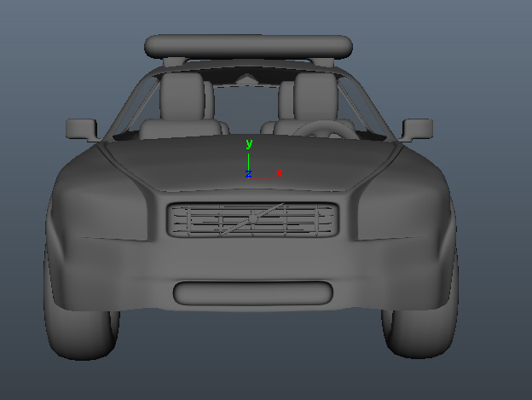Click the blue Z axis origin point
The height and width of the screenshot is (400, 532).
[248, 174]
